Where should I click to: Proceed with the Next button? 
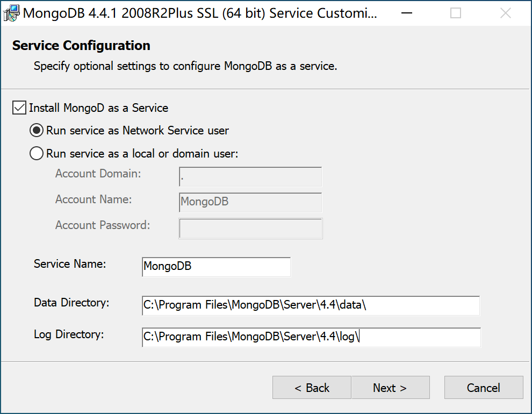point(391,387)
